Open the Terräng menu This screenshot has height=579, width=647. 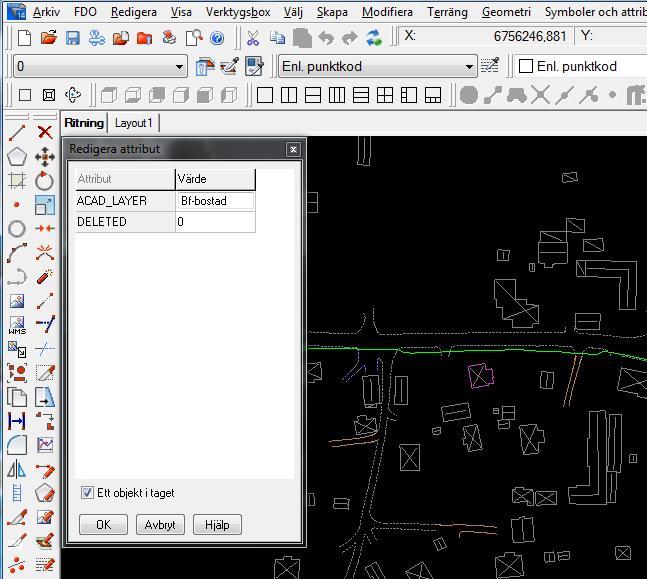447,12
